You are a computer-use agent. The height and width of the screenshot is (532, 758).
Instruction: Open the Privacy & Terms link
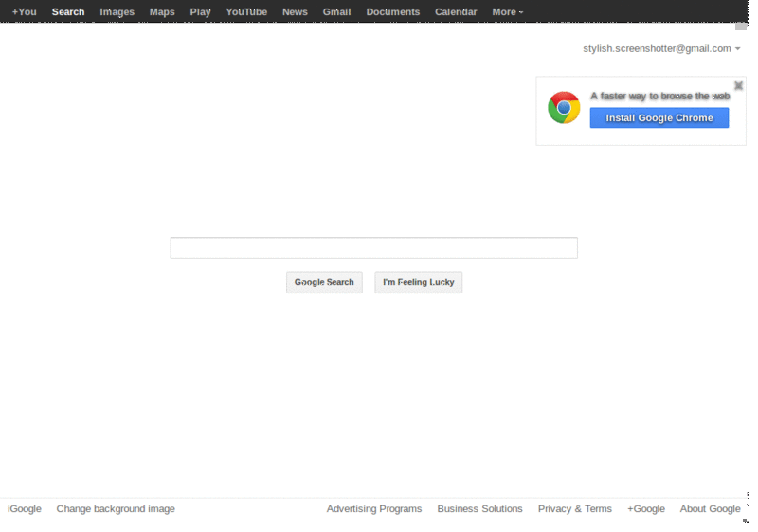click(575, 509)
